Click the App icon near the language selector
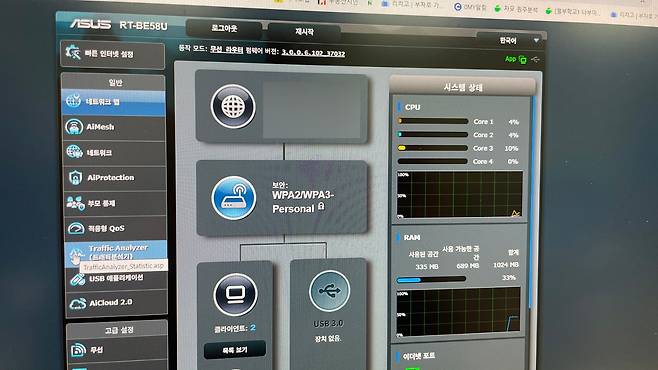 [516, 59]
